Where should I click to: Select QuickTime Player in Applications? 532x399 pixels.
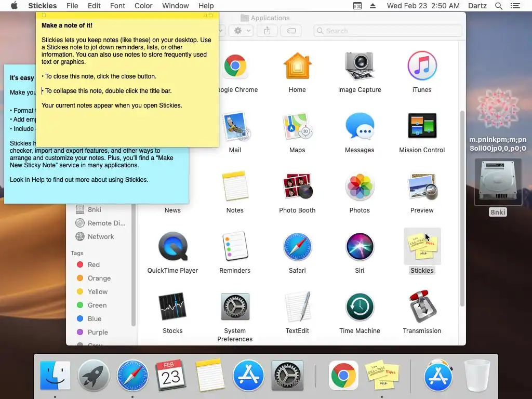click(172, 247)
